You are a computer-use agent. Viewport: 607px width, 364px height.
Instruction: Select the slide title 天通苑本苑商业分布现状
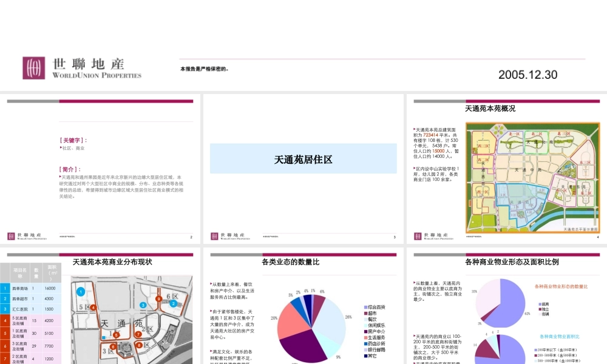pyautogui.click(x=112, y=262)
